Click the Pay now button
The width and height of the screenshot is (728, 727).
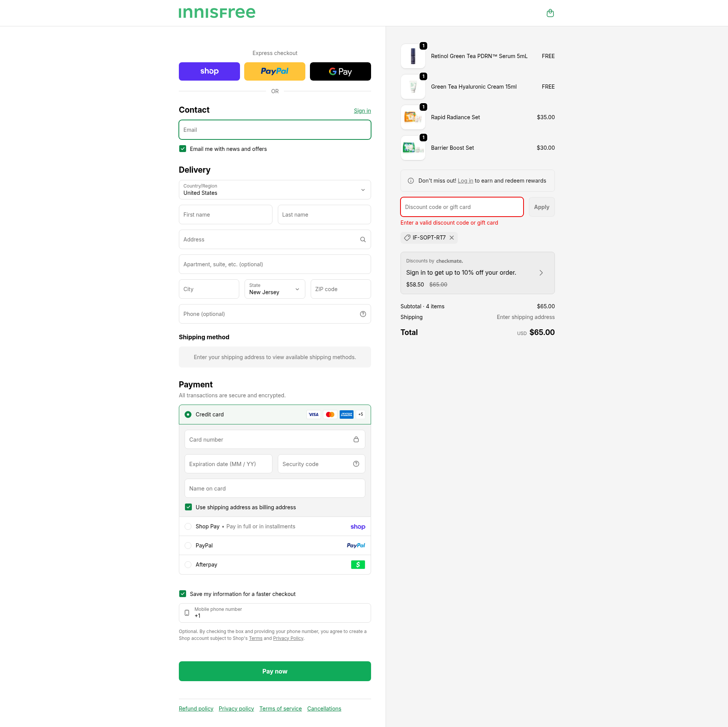pos(275,671)
